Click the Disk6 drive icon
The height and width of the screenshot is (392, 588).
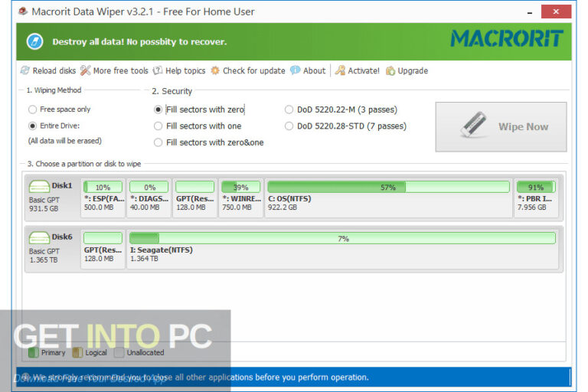[x=39, y=237]
